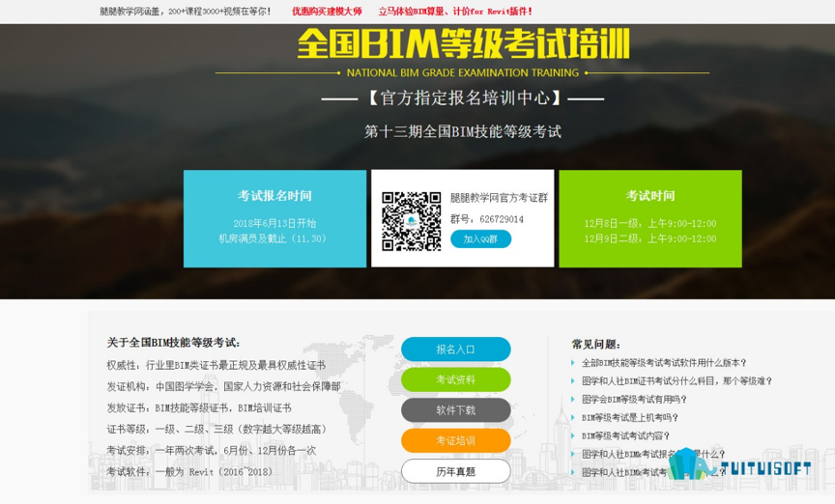Click 群号: 626729014 text
The height and width of the screenshot is (504, 835).
click(x=487, y=219)
